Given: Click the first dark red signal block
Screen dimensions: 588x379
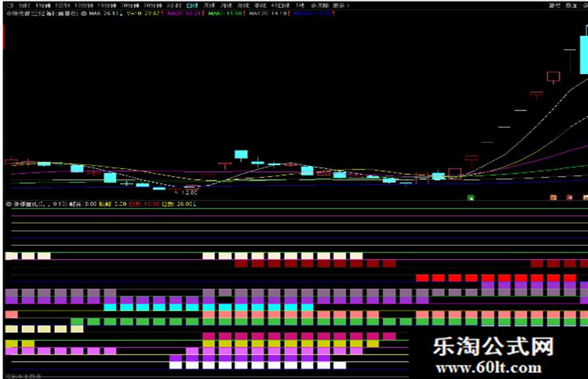Looking at the screenshot, I should tap(241, 264).
